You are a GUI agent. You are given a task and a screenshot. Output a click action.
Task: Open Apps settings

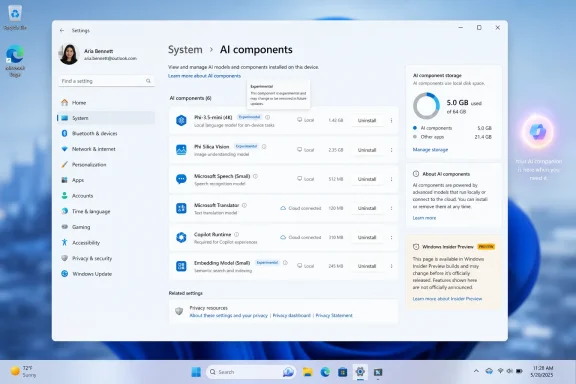pos(106,180)
